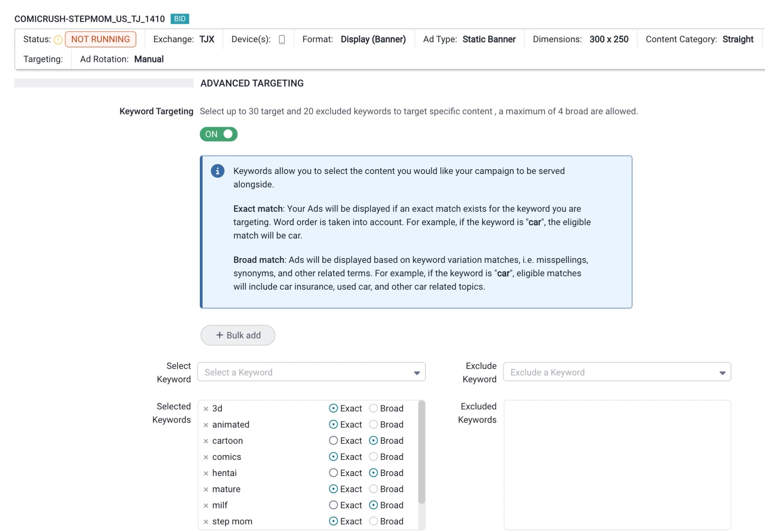Remove the animated keyword with its x icon
The height and width of the screenshot is (532, 765).
click(x=206, y=425)
